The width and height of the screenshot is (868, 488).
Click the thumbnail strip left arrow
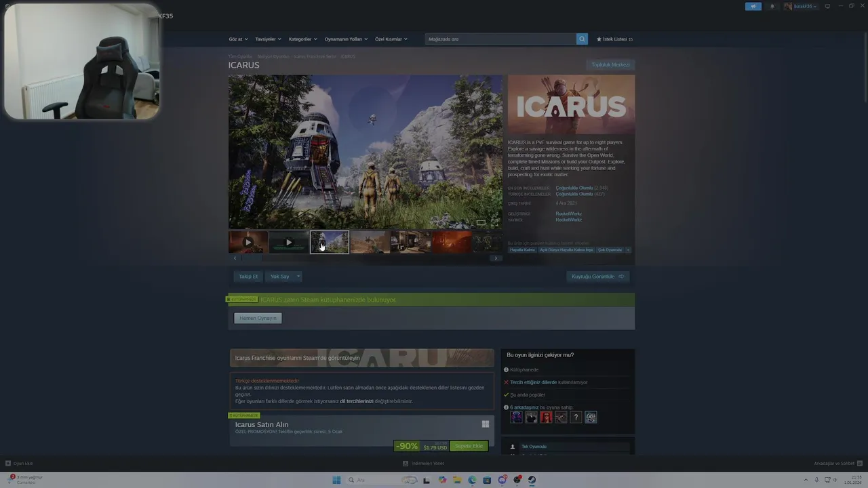pyautogui.click(x=235, y=258)
